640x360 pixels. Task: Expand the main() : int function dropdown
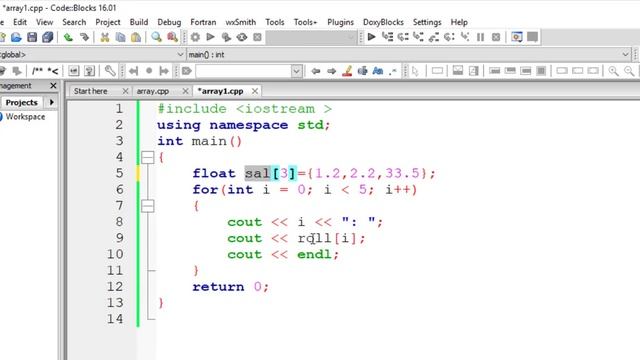pos(625,54)
